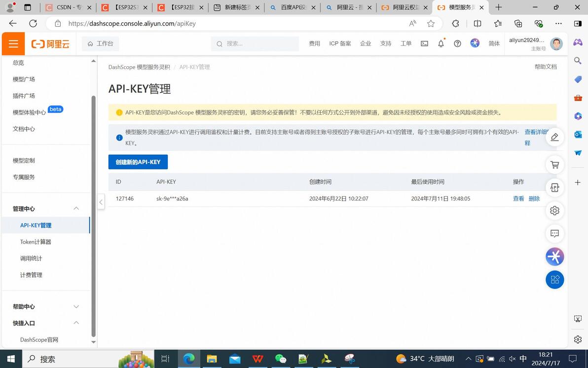Open the AI assistant icon in header

point(475,43)
